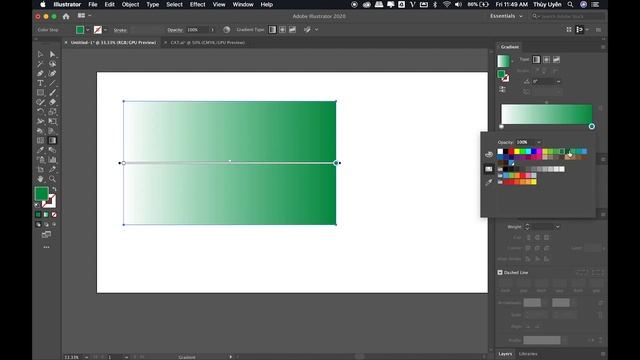This screenshot has height=360, width=640.
Task: Pick the Magic Wand tool
Action: (x=40, y=64)
